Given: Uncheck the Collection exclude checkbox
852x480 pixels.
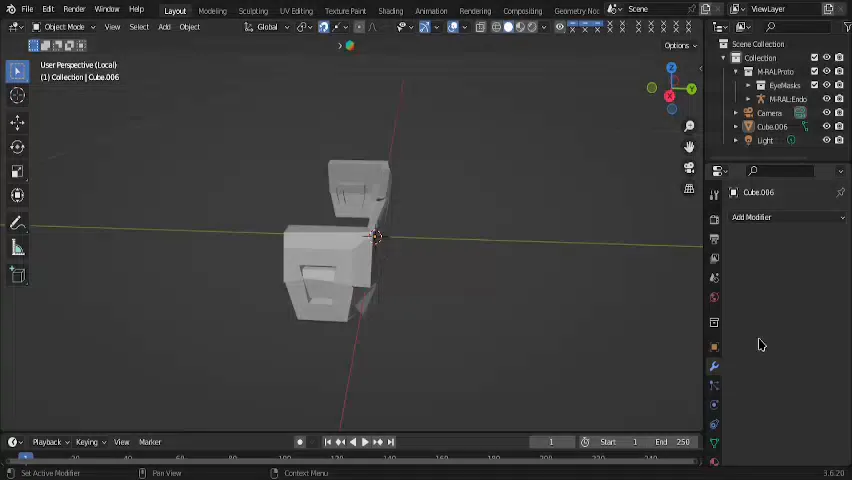Looking at the screenshot, I should [814, 58].
